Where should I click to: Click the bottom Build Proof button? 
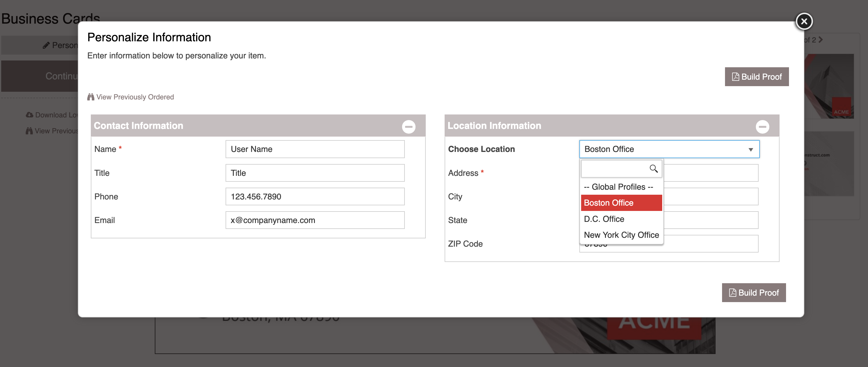coord(753,292)
